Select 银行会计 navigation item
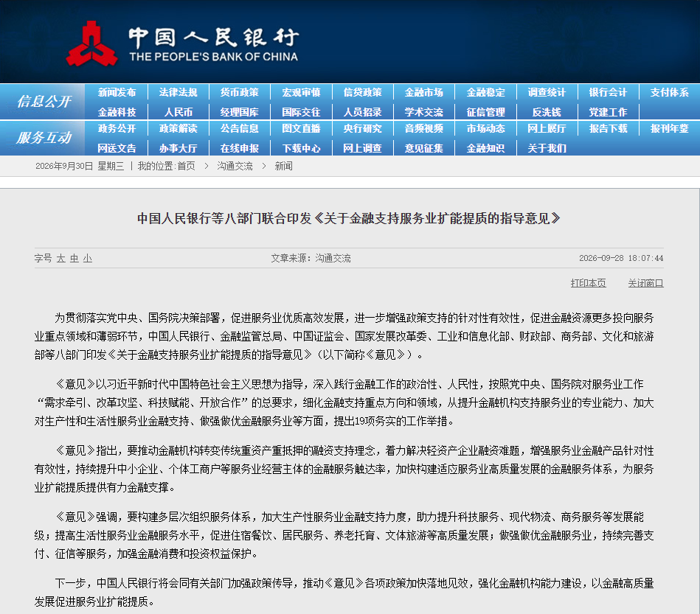This screenshot has height=614, width=700. [608, 92]
